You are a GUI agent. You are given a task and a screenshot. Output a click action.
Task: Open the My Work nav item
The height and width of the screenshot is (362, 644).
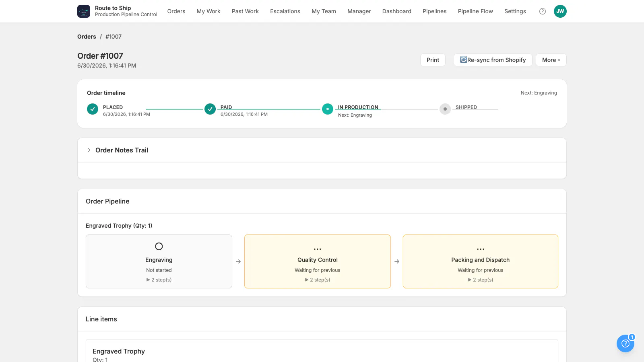208,11
